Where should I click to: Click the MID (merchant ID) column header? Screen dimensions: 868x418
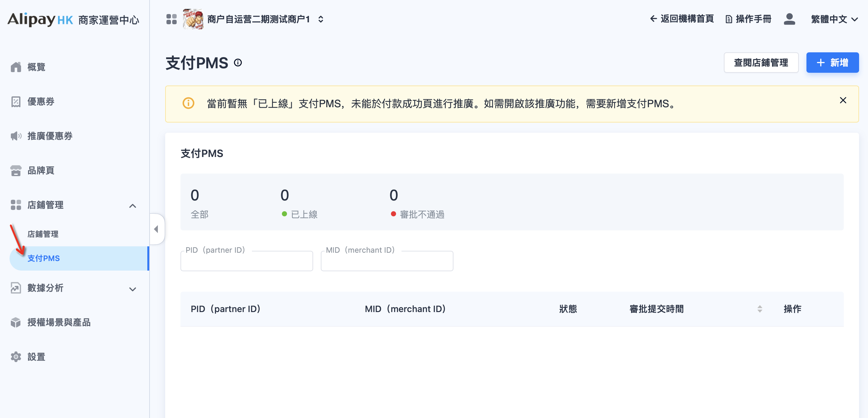pyautogui.click(x=405, y=309)
